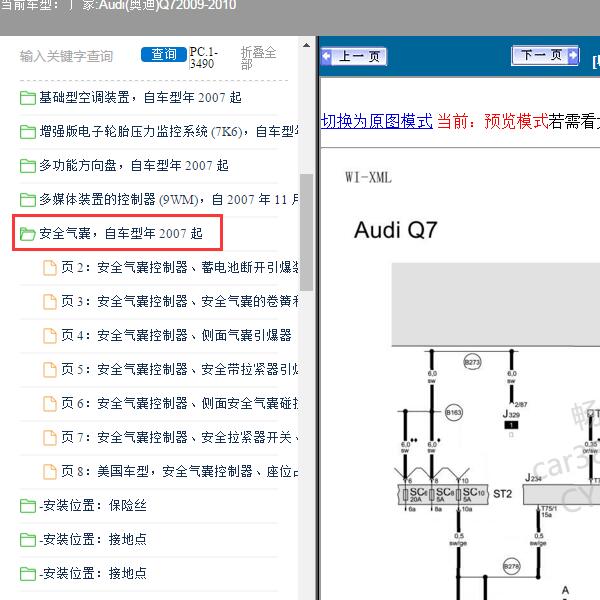Open 页 5：安全气囊控制器、安全带拉紧器
This screenshot has height=600, width=600.
click(x=180, y=369)
